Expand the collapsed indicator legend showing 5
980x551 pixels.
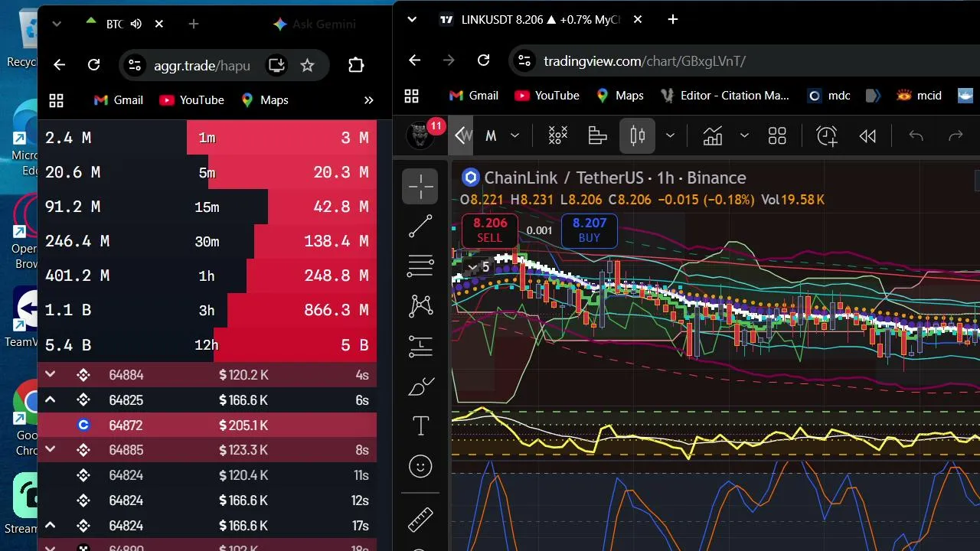tap(479, 267)
